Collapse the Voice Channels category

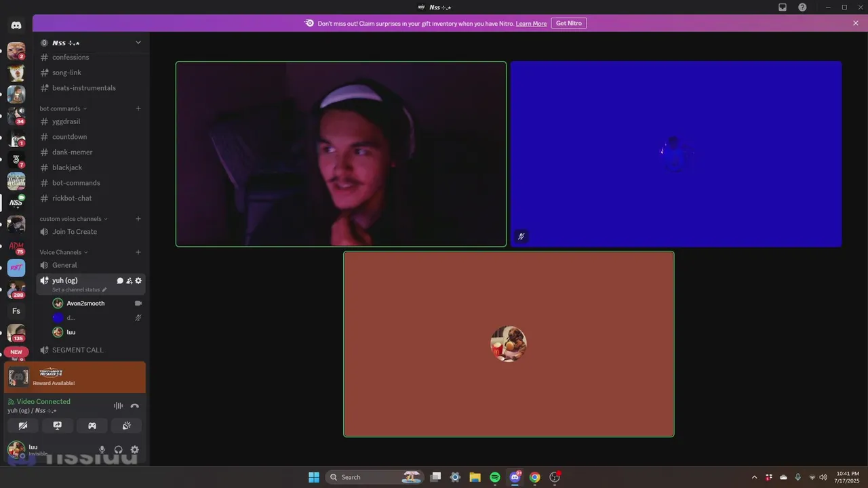pyautogui.click(x=64, y=252)
